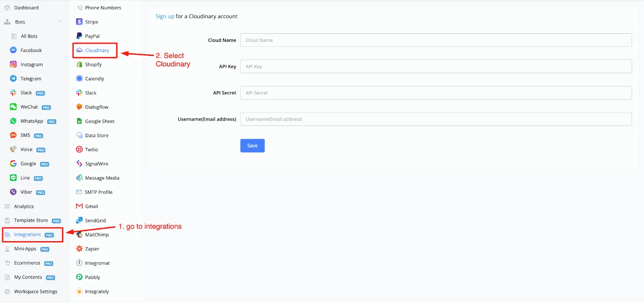644x303 pixels.
Task: Focus the Cloud Name input field
Action: [x=436, y=40]
